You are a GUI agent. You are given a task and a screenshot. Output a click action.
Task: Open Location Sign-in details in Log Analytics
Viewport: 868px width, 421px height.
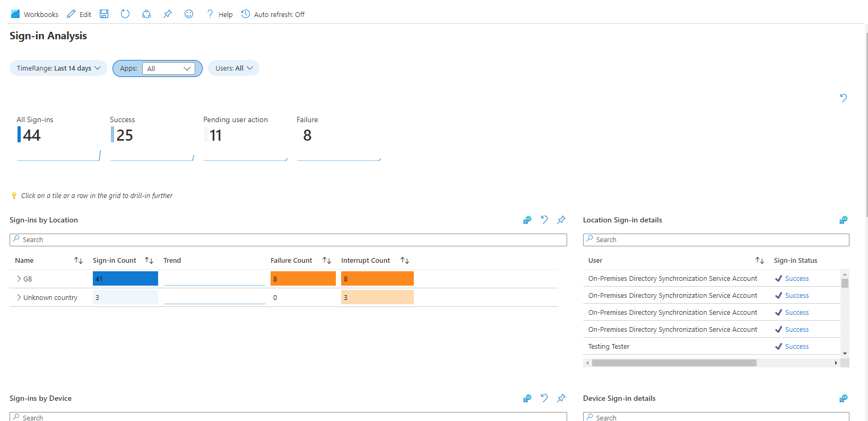pyautogui.click(x=843, y=220)
